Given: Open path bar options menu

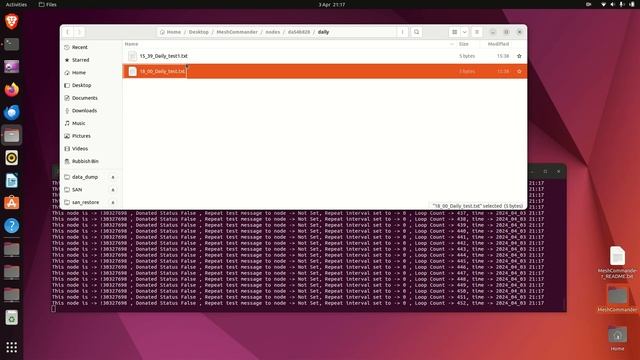Looking at the screenshot, I should [402, 32].
